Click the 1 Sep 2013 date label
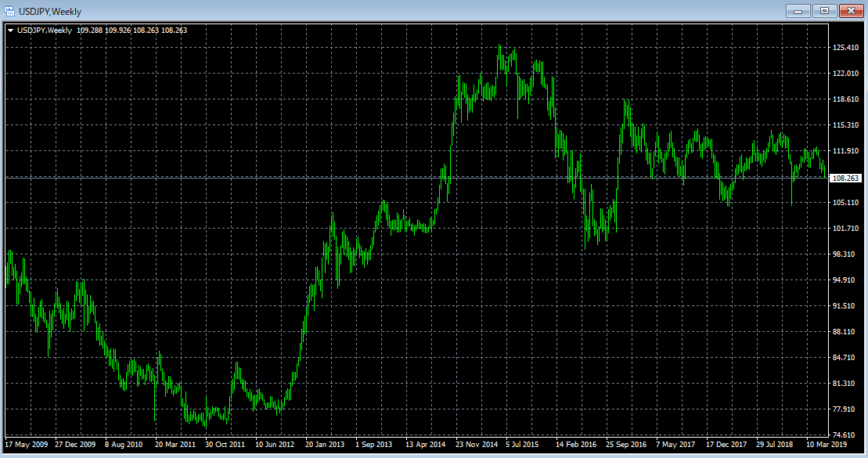Screen dimensions: 868x458 tap(373, 444)
